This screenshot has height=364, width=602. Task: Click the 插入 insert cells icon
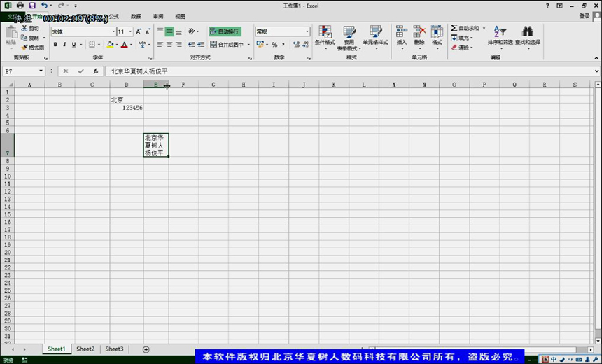click(402, 32)
